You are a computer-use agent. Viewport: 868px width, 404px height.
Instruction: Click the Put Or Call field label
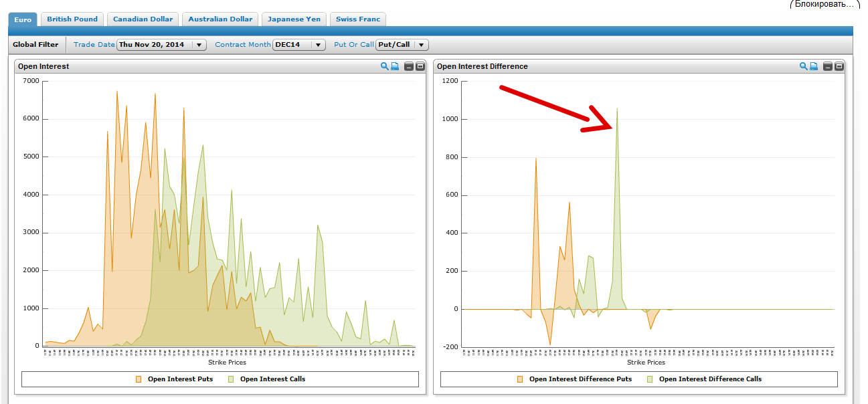(x=354, y=45)
